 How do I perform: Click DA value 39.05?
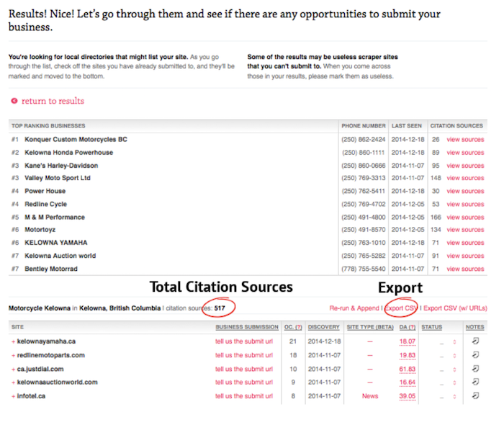(x=408, y=396)
